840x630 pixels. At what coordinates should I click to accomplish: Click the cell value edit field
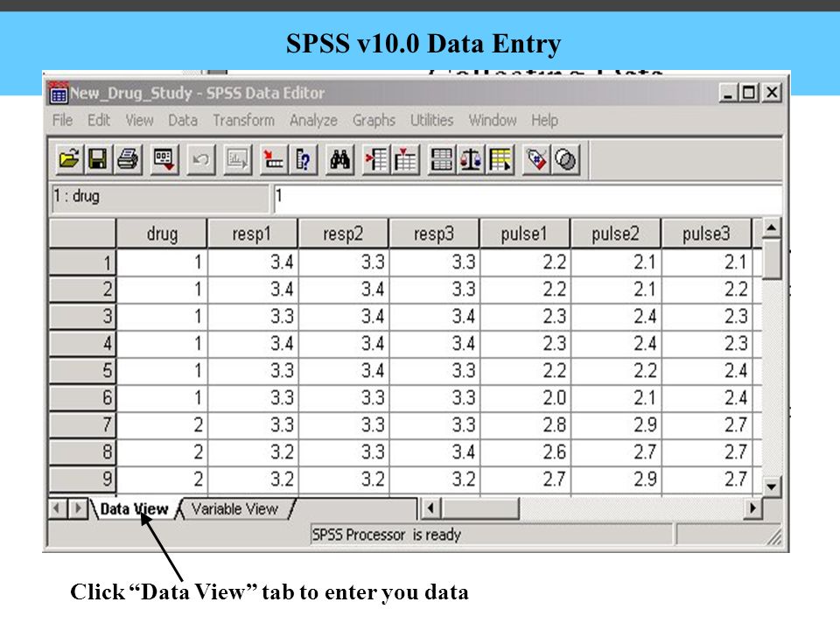[528, 198]
